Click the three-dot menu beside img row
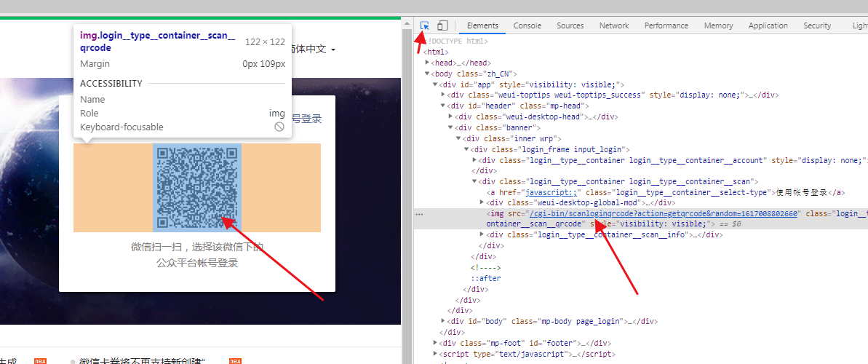 (420, 214)
